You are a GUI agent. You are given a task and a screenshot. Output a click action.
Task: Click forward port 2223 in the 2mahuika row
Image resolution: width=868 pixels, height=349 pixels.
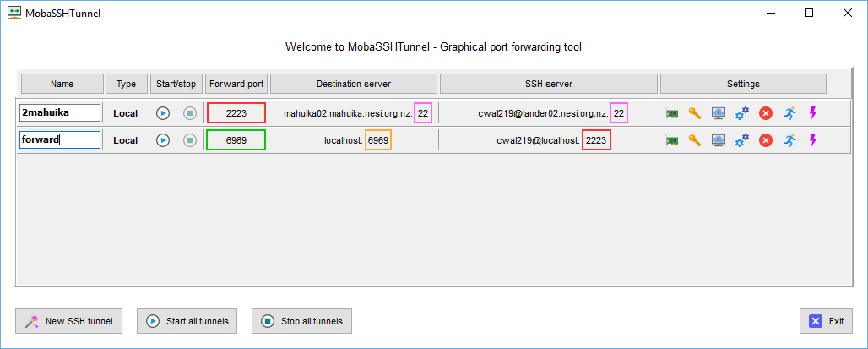(x=236, y=113)
